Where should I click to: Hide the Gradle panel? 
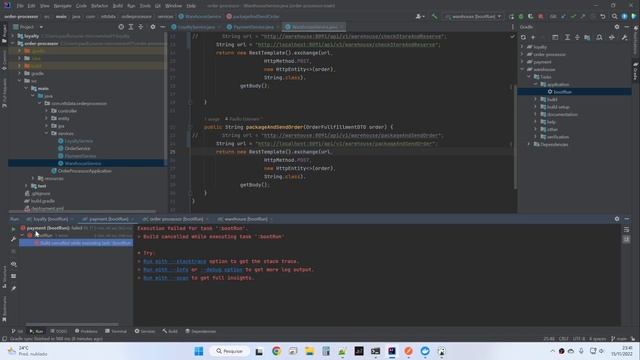(x=627, y=27)
